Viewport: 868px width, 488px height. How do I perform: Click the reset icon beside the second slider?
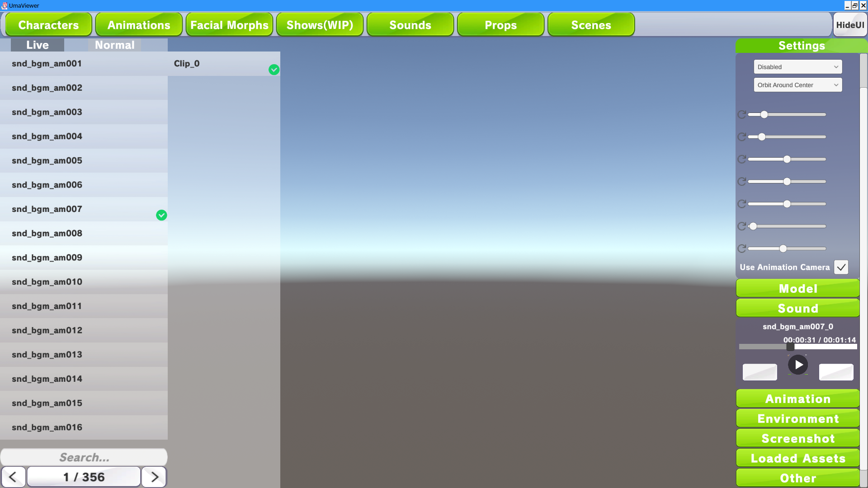pyautogui.click(x=742, y=137)
